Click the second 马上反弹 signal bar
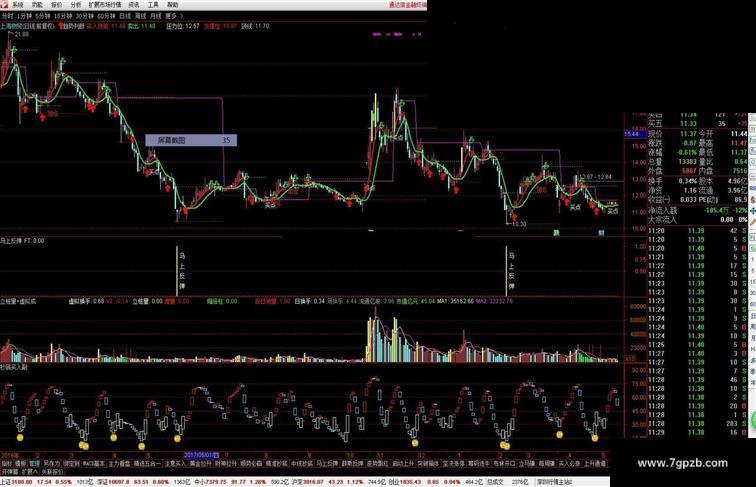The height and width of the screenshot is (487, 756). 506,271
